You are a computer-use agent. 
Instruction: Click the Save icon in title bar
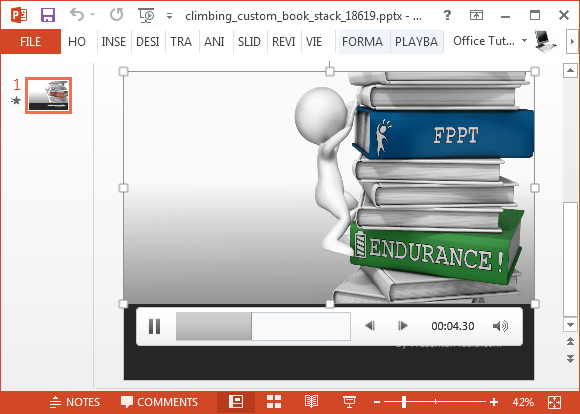tap(48, 15)
